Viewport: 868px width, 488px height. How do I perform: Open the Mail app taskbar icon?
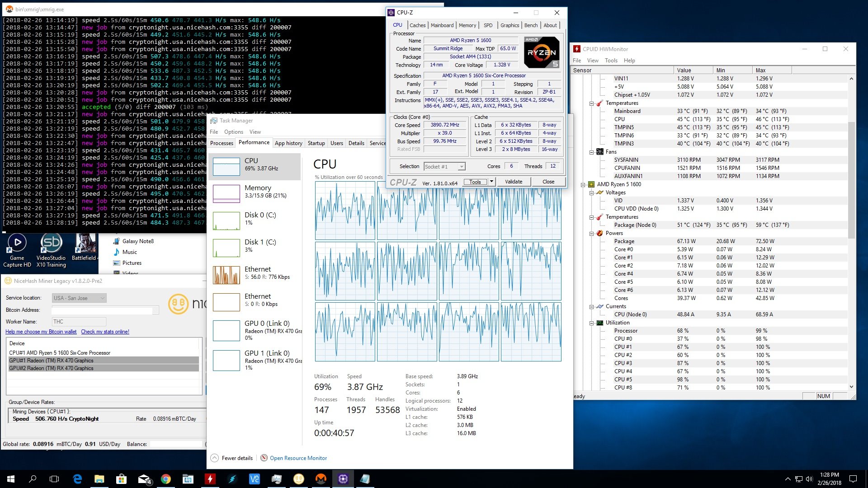pyautogui.click(x=144, y=479)
